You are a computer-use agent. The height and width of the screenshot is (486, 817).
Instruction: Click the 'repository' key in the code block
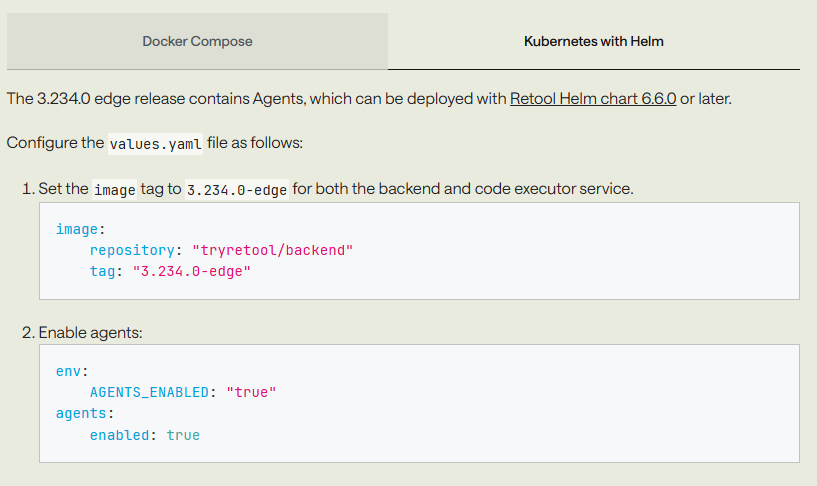[132, 250]
